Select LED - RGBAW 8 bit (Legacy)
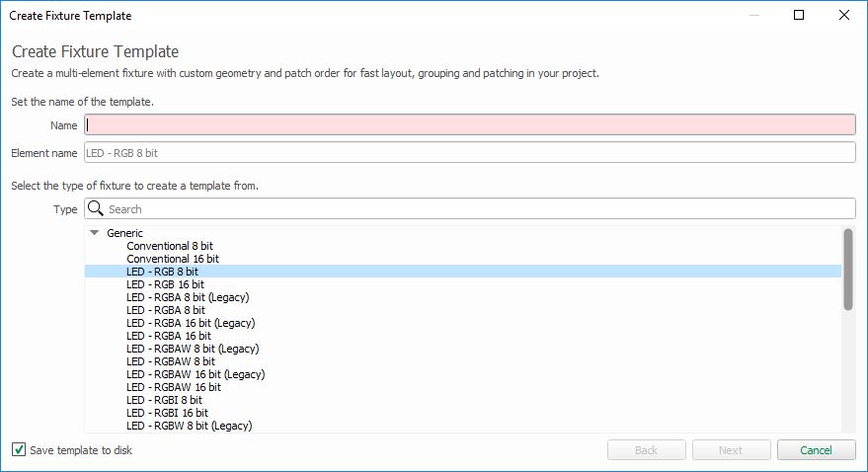This screenshot has width=868, height=472. [x=193, y=349]
